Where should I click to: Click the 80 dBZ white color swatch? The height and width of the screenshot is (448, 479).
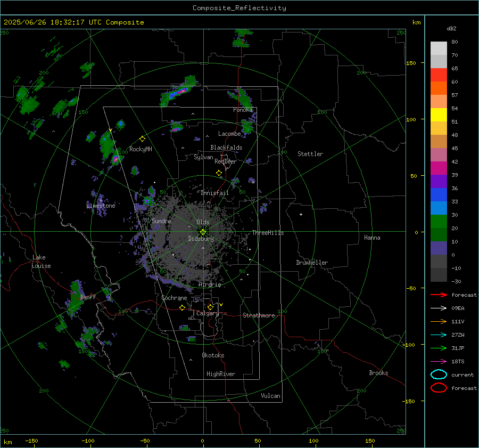[439, 48]
